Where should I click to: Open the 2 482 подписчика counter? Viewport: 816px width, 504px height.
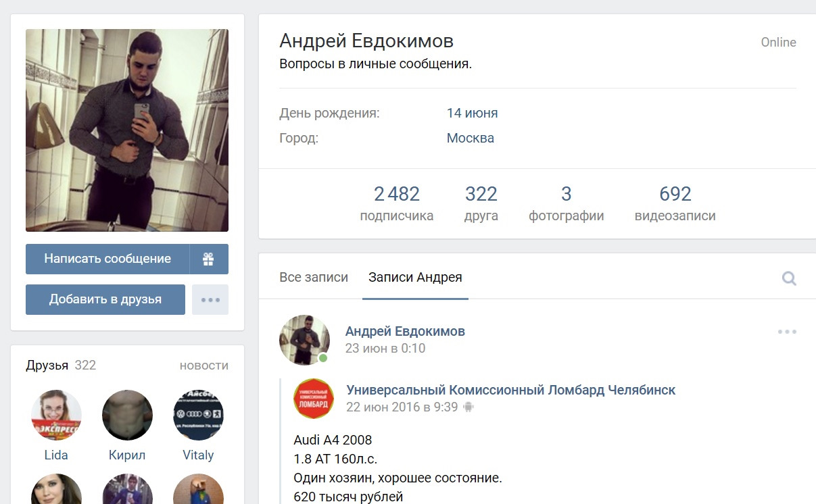pos(397,204)
